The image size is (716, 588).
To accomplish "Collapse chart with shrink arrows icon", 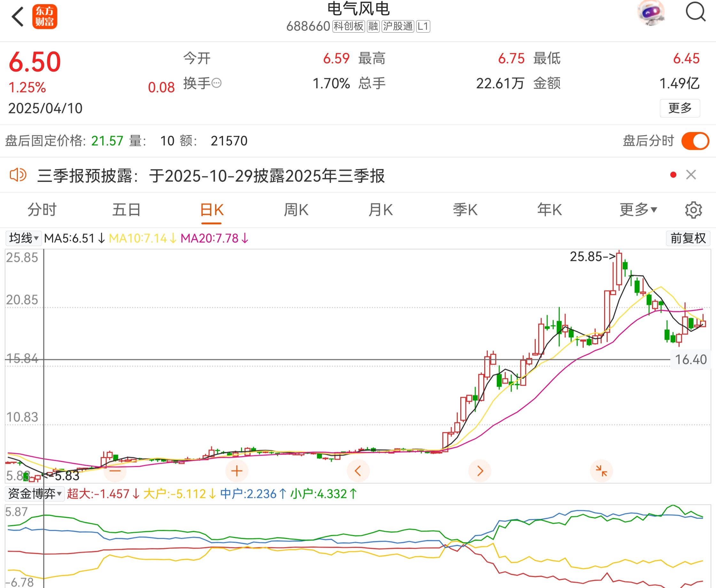I will point(601,471).
